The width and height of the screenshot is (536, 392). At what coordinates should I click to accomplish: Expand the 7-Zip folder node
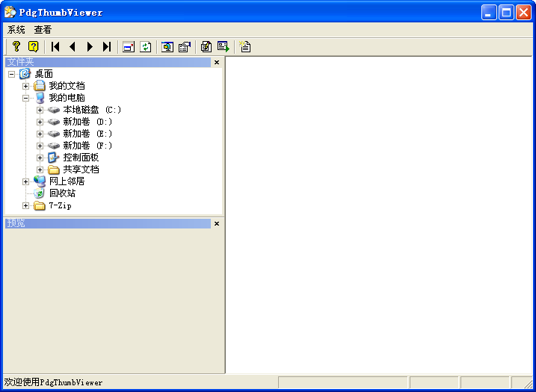click(x=26, y=205)
